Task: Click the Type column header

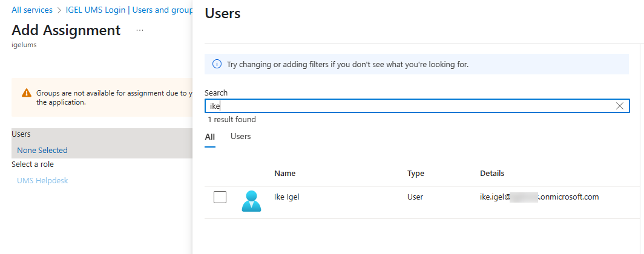Action: pyautogui.click(x=415, y=174)
